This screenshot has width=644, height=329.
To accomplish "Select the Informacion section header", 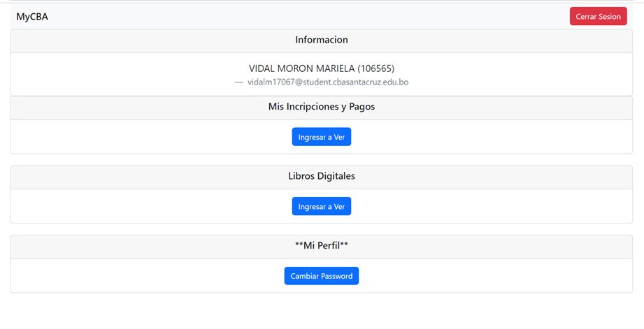I will pyautogui.click(x=321, y=41).
